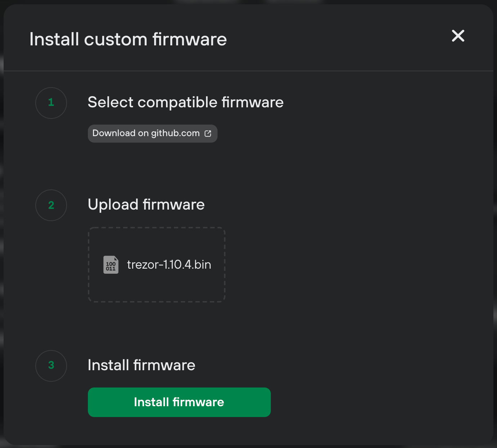The height and width of the screenshot is (448, 497).
Task: Click the github.com text in download button
Action: [175, 133]
